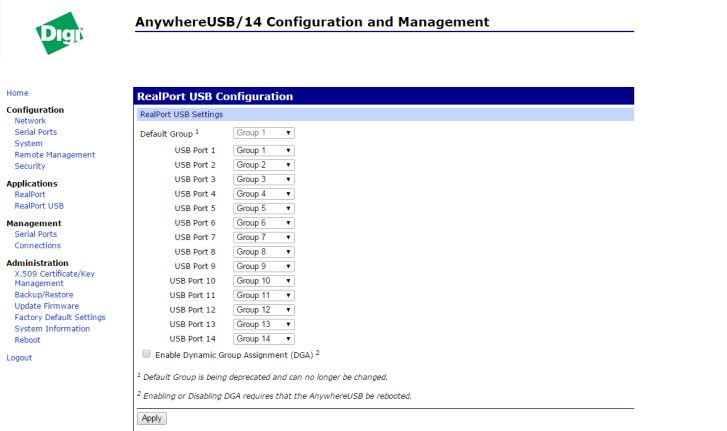The image size is (727, 431).
Task: Open the Connections management page
Action: (x=38, y=246)
